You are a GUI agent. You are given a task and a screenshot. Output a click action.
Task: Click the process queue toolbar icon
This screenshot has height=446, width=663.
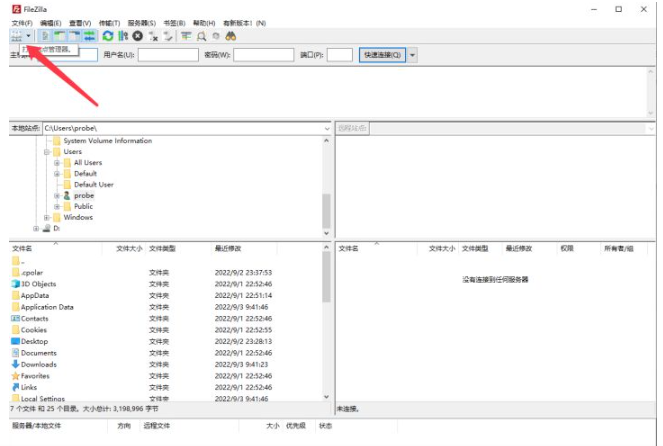pos(123,36)
